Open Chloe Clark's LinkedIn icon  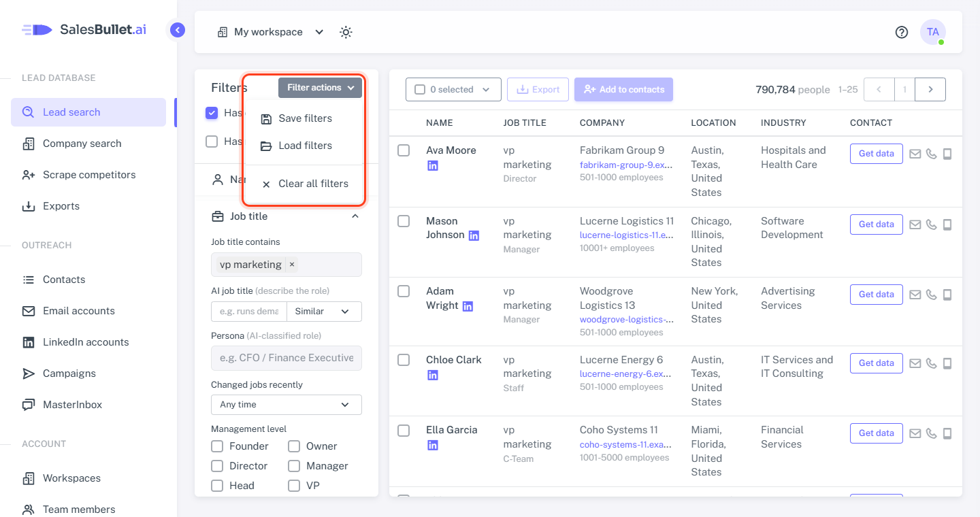coord(433,375)
